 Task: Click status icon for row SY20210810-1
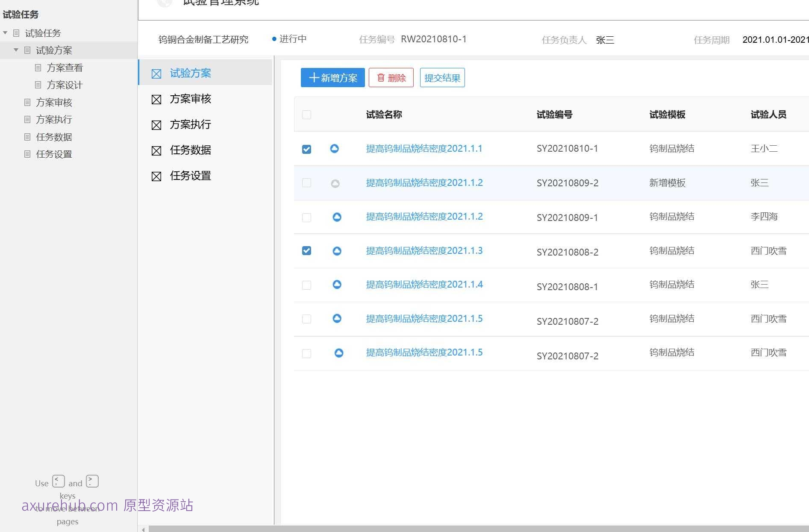(x=335, y=149)
